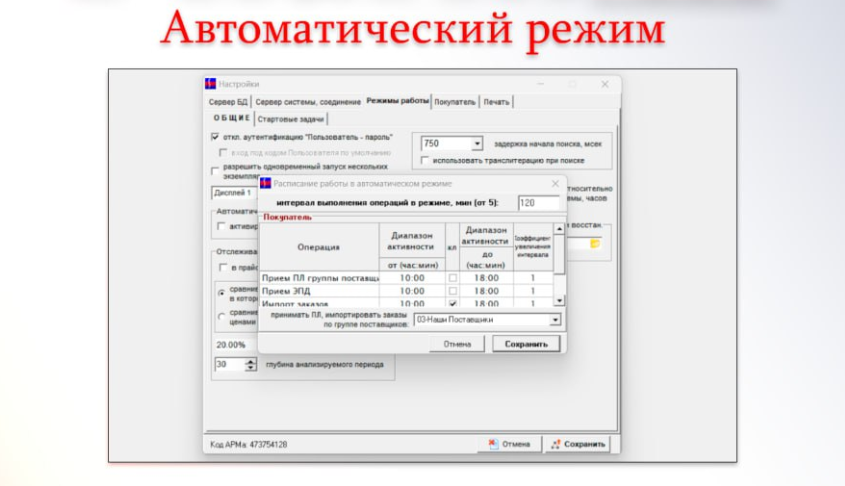Select the 'Режимы работы' tab
The height and width of the screenshot is (486, 845).
pos(397,101)
